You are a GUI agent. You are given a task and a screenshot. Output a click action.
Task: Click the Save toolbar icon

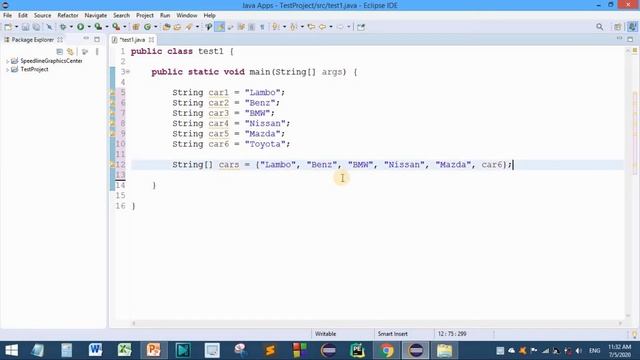point(25,27)
